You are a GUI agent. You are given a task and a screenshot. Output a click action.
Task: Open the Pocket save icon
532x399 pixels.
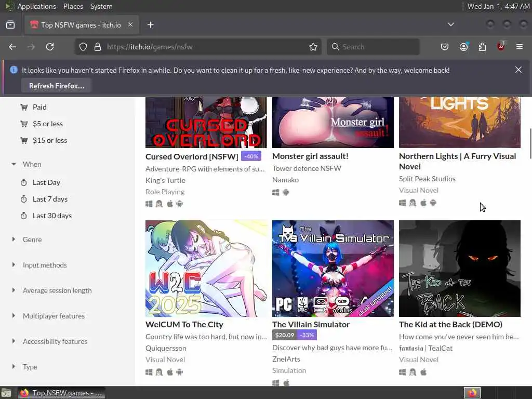pyautogui.click(x=445, y=47)
